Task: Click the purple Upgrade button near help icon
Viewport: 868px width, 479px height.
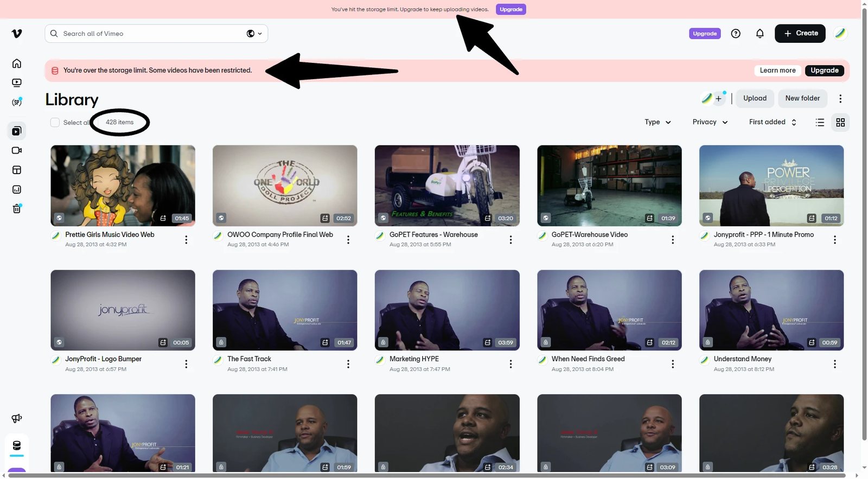Action: [705, 34]
